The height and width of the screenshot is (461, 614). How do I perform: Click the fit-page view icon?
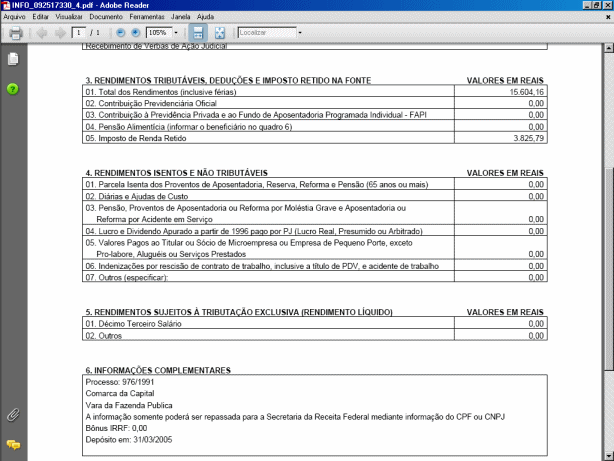[x=220, y=33]
